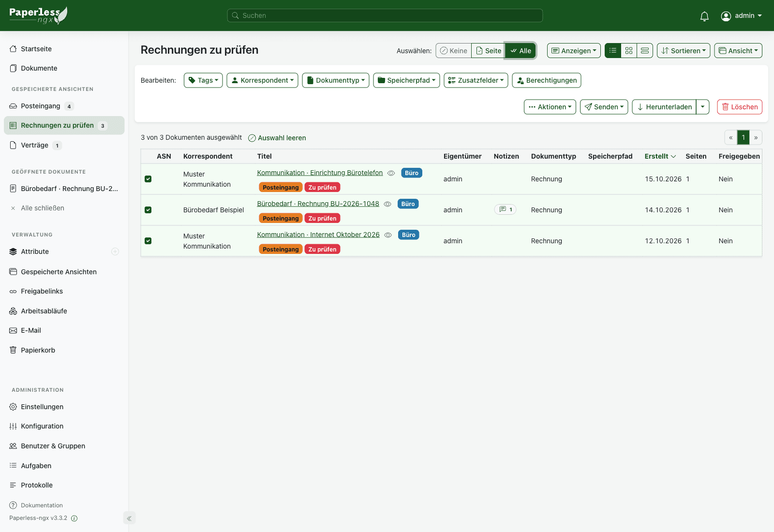Click the version info icon
This screenshot has height=532, width=774.
pos(74,518)
